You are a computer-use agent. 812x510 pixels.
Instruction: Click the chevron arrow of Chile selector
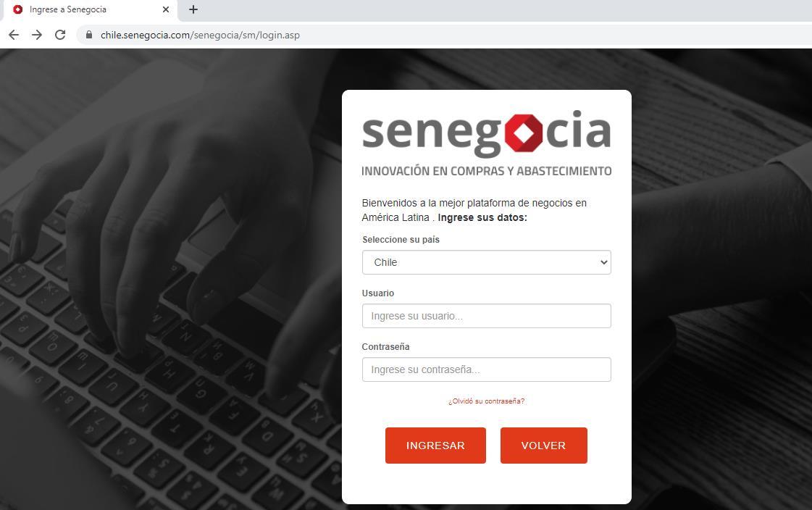[603, 262]
